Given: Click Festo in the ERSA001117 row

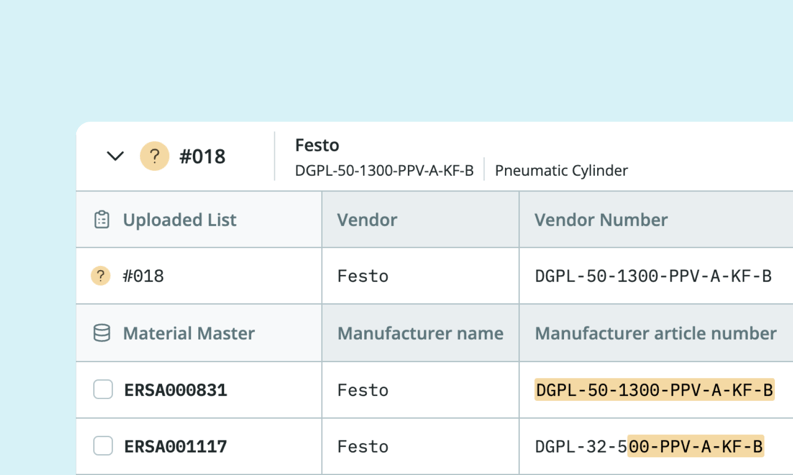Looking at the screenshot, I should [363, 447].
